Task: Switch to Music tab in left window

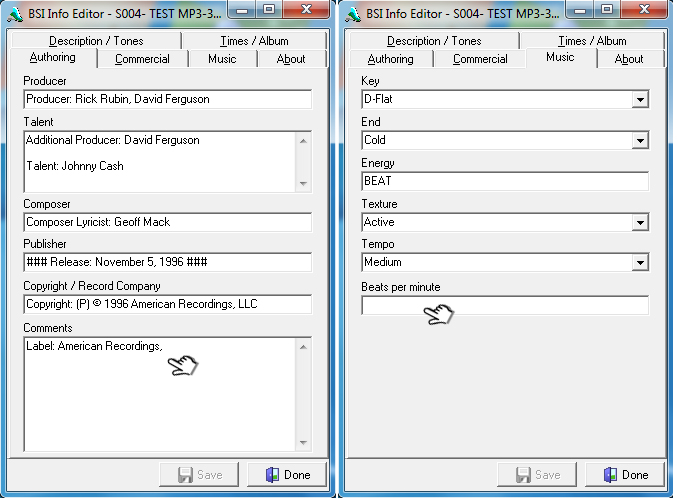Action: tap(222, 59)
